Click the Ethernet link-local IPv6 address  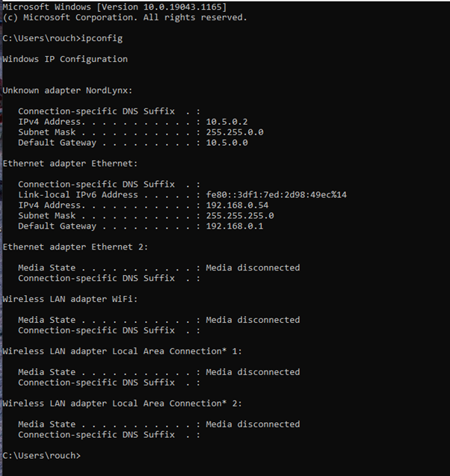tap(277, 194)
